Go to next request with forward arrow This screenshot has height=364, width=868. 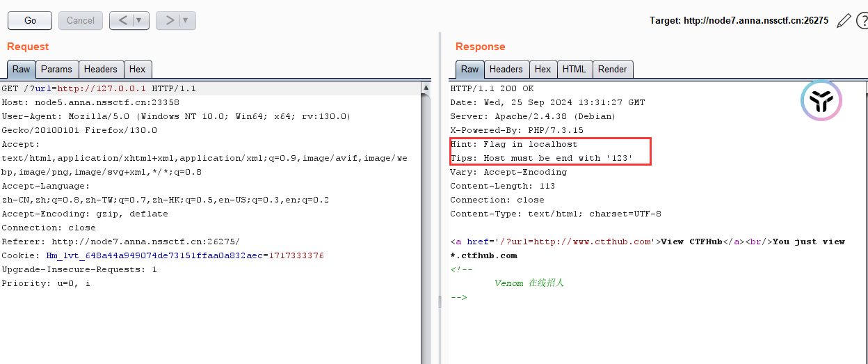[x=169, y=20]
